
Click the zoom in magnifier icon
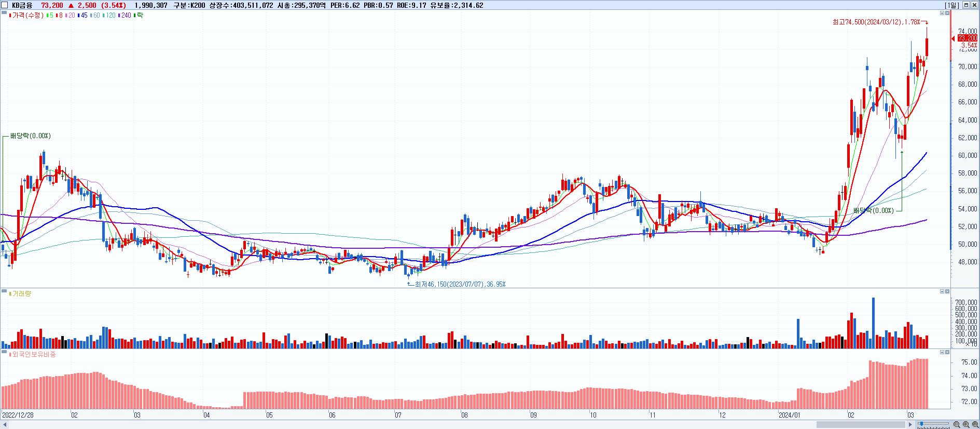click(967, 425)
